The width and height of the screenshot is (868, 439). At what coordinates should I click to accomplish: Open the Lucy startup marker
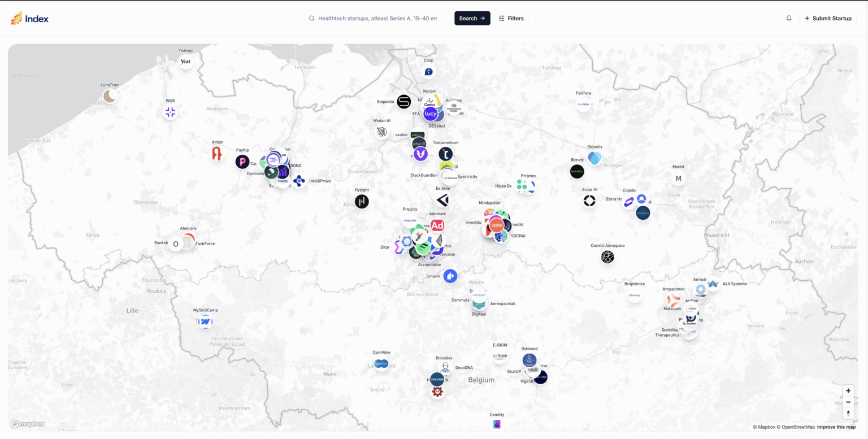(431, 113)
